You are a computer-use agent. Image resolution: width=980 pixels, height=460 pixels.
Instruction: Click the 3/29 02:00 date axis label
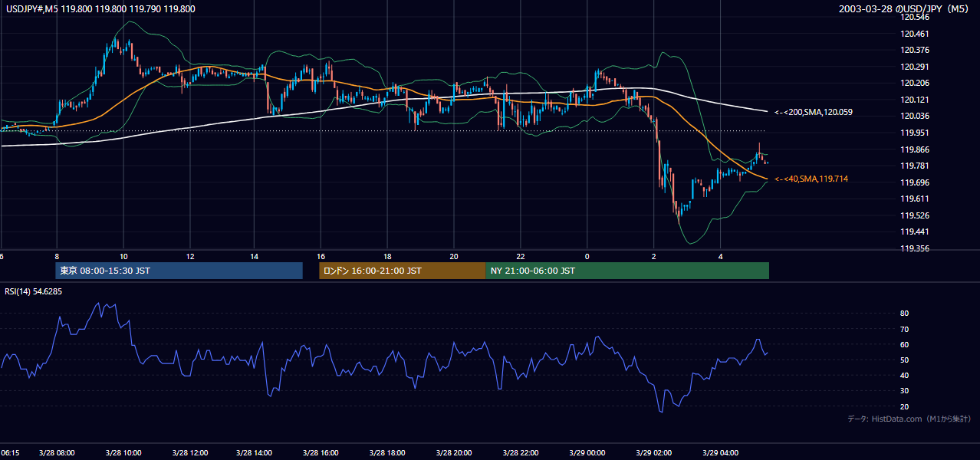pos(653,453)
